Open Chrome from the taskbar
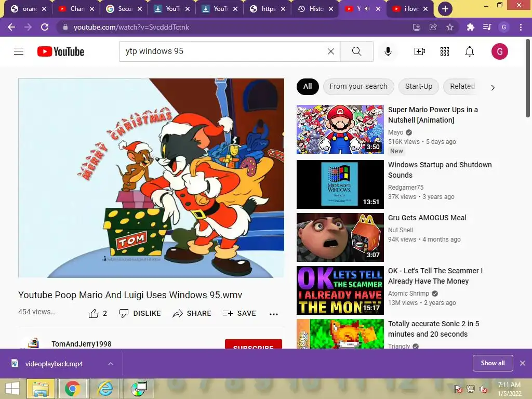The image size is (532, 399). click(x=72, y=389)
